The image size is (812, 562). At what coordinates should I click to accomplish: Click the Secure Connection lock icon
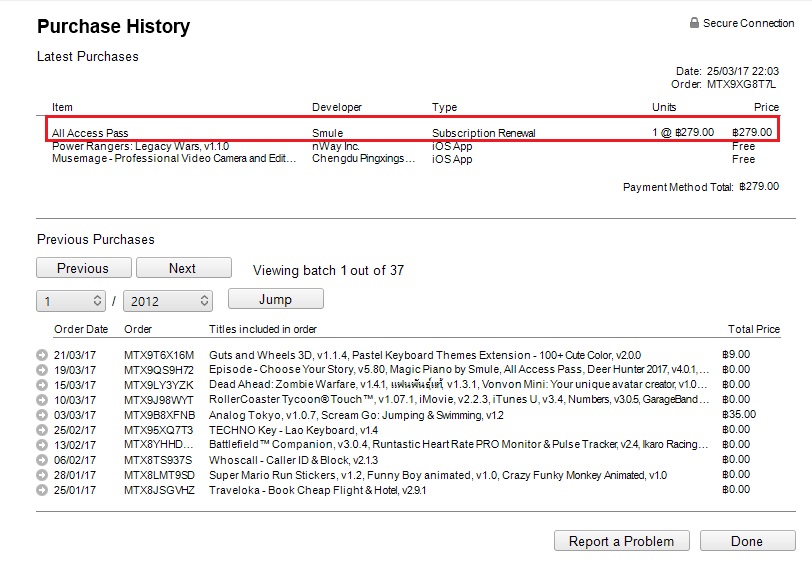point(694,23)
